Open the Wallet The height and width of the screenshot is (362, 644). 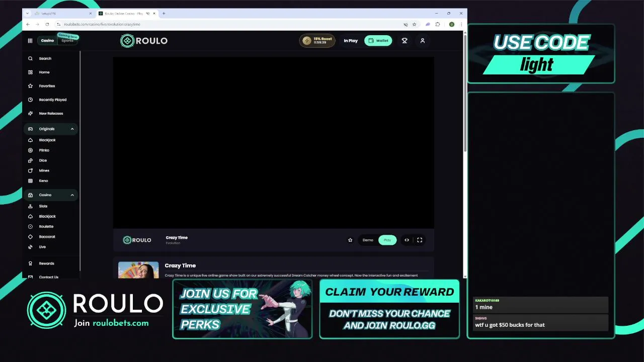[x=378, y=41]
